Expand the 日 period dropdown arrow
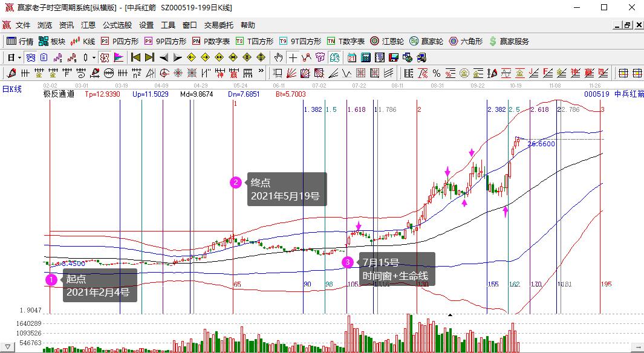 point(19,57)
